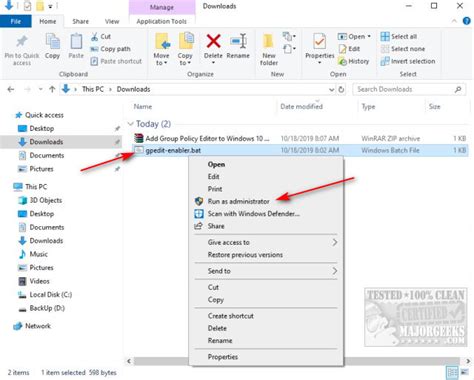Choose Open in the context menu
Viewport: 474px width, 380px height.
(x=216, y=164)
